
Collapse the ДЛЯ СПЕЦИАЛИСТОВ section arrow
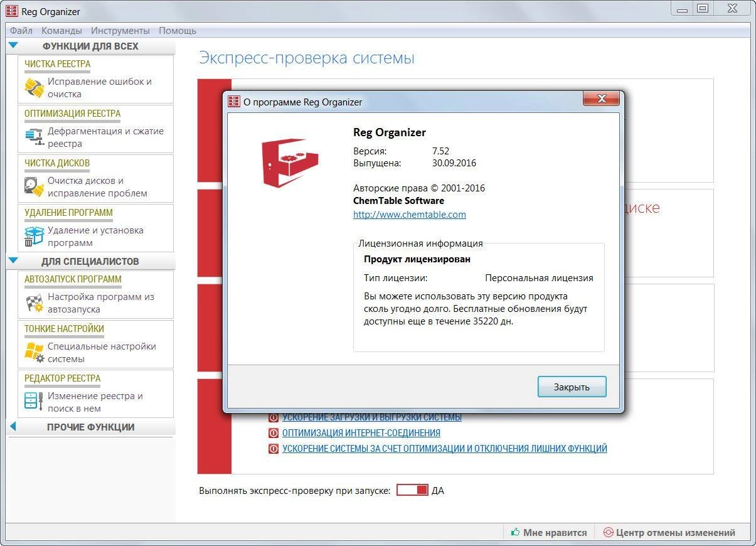(14, 260)
